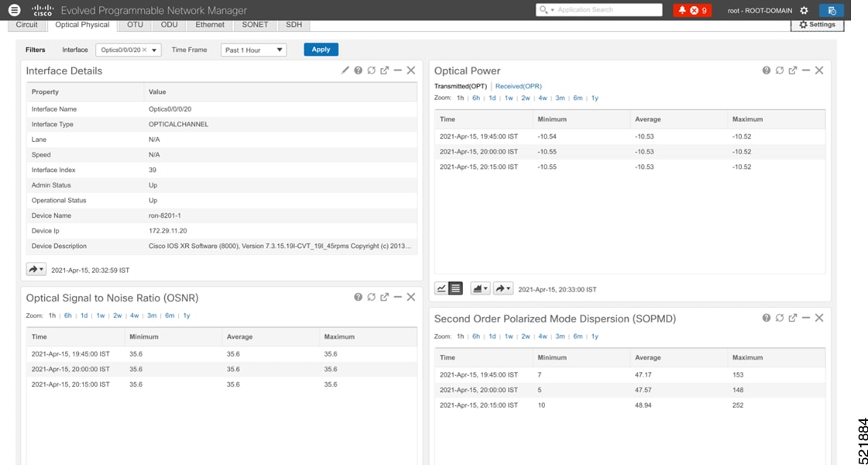Image resolution: width=868 pixels, height=465 pixels.
Task: Open the SONET tab
Action: [255, 24]
